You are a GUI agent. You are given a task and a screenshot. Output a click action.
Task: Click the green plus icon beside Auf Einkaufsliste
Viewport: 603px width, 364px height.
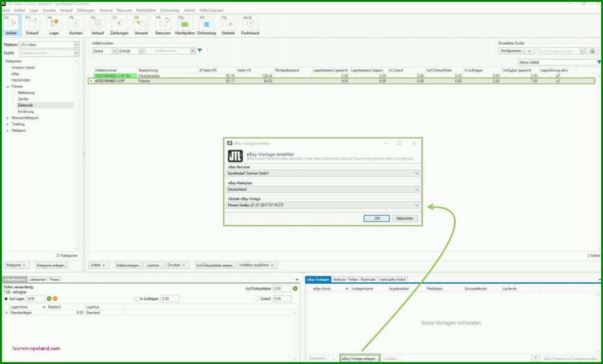click(295, 289)
